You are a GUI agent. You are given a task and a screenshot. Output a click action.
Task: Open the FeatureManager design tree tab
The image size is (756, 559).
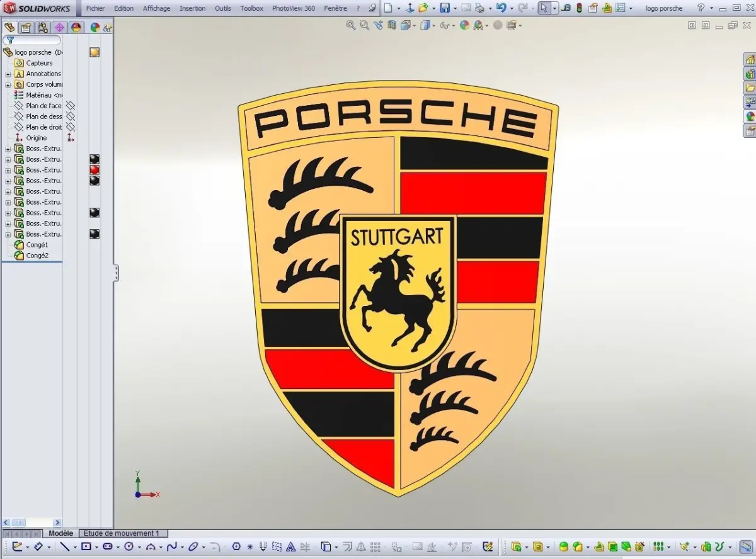9,28
